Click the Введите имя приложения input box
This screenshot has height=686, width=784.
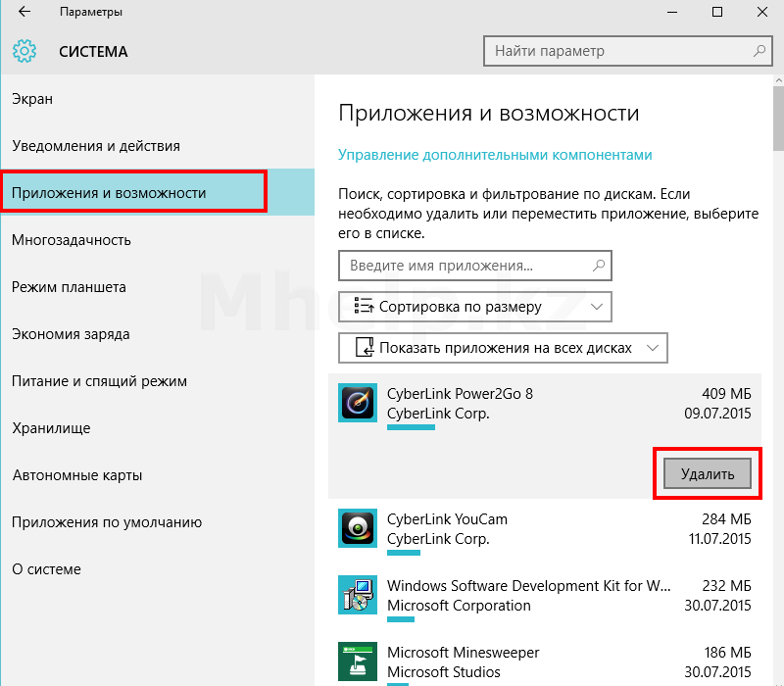(x=475, y=266)
